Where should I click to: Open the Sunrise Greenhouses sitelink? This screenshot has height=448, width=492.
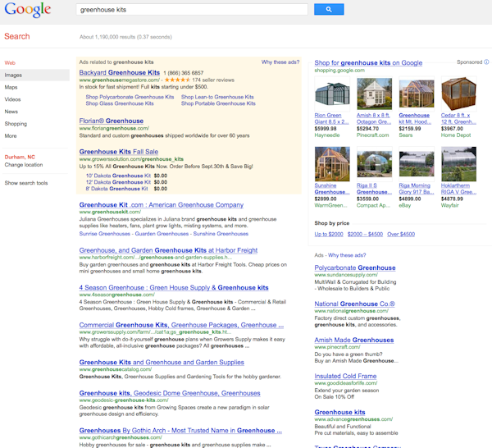click(104, 234)
